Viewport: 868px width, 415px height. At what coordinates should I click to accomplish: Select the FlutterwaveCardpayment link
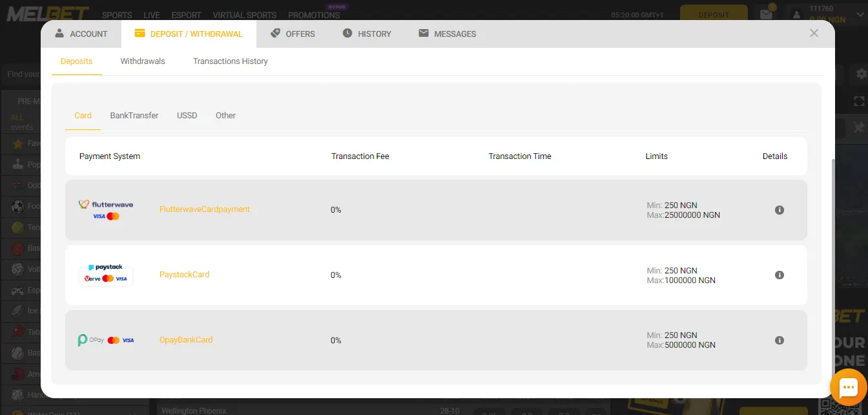point(204,209)
